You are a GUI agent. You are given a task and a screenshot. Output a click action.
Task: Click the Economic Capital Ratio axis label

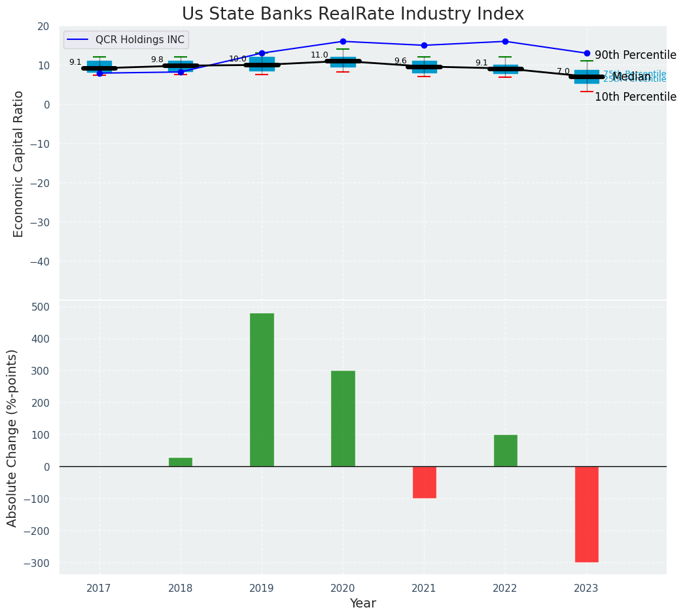click(x=18, y=163)
